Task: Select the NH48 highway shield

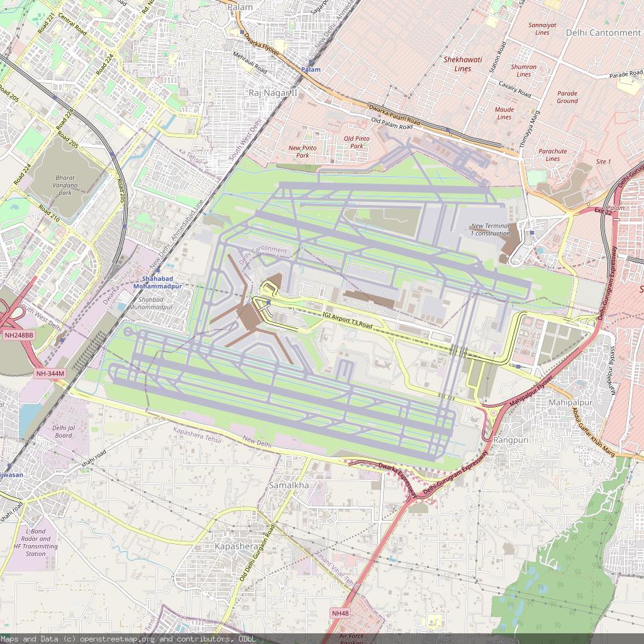Action: 340,613
